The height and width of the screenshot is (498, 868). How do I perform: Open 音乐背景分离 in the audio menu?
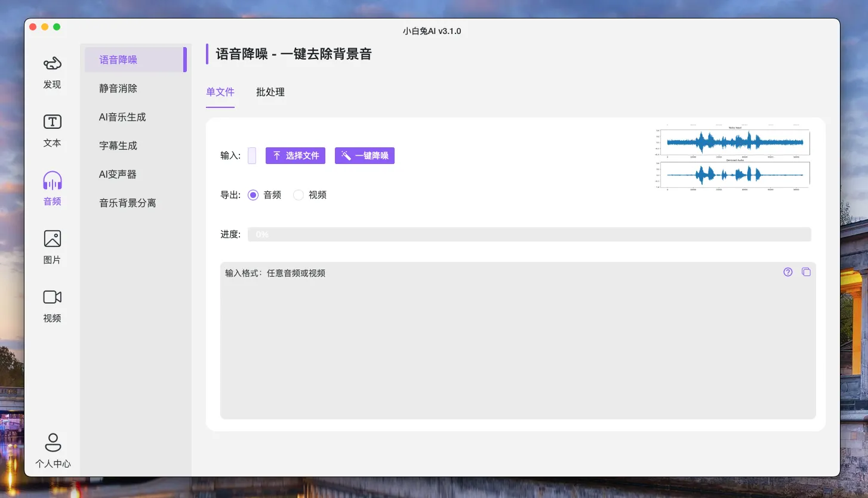pos(136,203)
